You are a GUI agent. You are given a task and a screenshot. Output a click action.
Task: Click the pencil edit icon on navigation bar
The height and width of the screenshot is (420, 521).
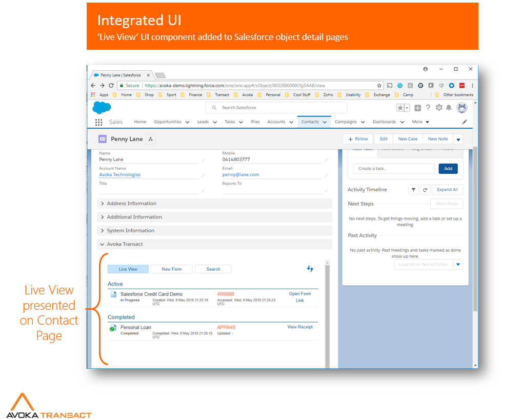click(x=465, y=122)
